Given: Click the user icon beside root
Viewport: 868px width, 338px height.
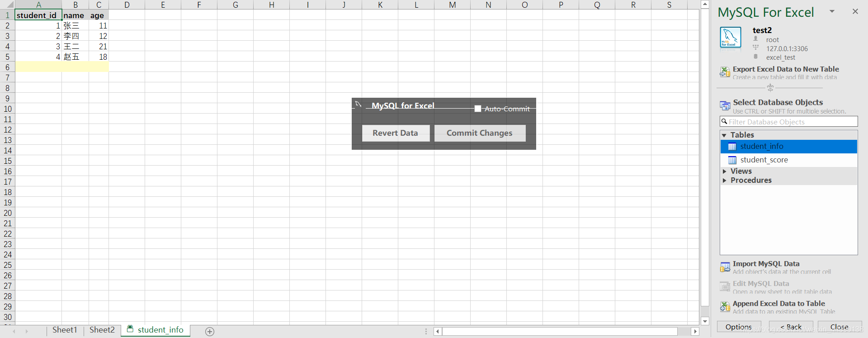Looking at the screenshot, I should [755, 39].
